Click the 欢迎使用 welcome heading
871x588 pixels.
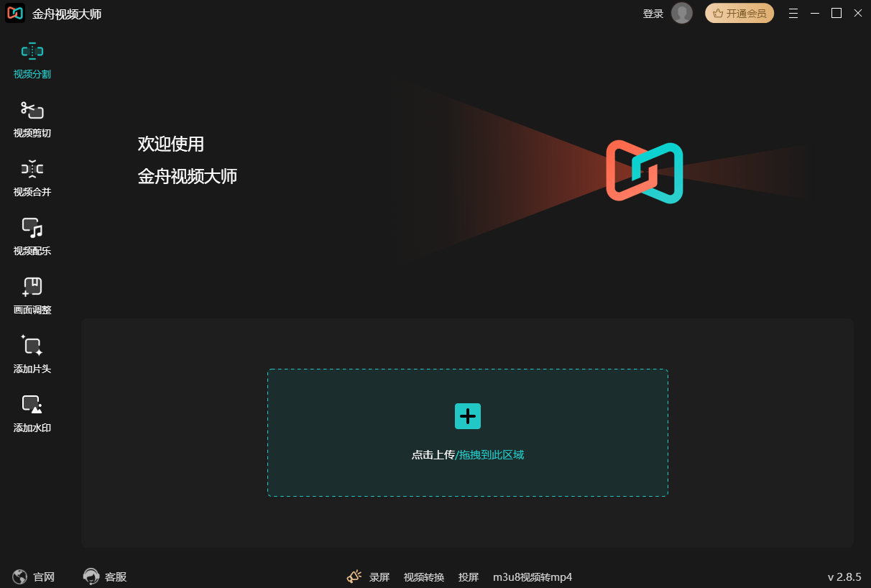click(171, 144)
